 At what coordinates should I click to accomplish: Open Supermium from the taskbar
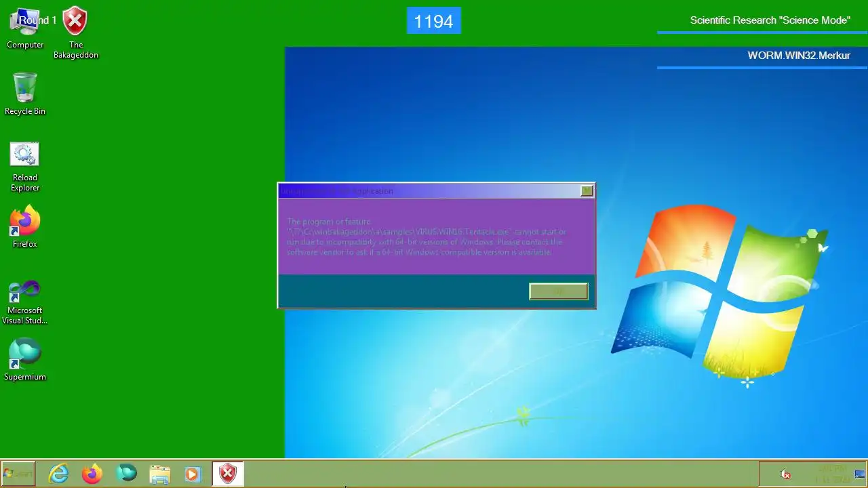point(126,474)
